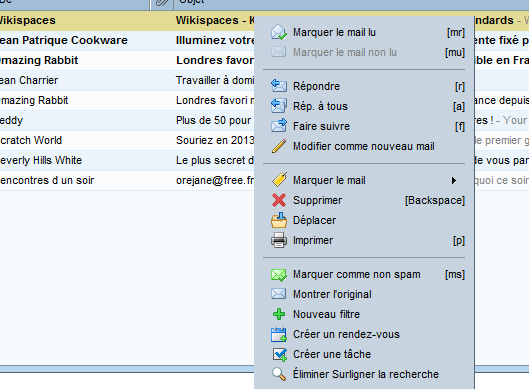Click subject Plus de 50 pour
529x389 pixels.
pos(214,120)
